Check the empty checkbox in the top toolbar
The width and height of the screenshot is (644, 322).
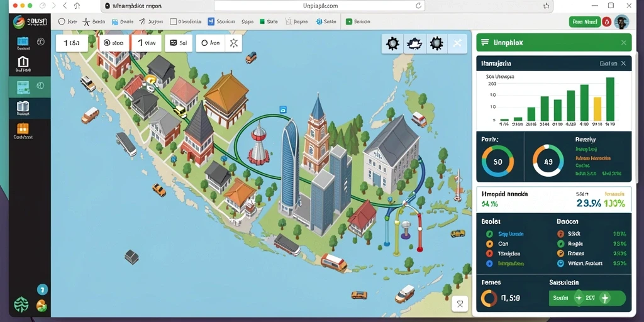[173, 22]
